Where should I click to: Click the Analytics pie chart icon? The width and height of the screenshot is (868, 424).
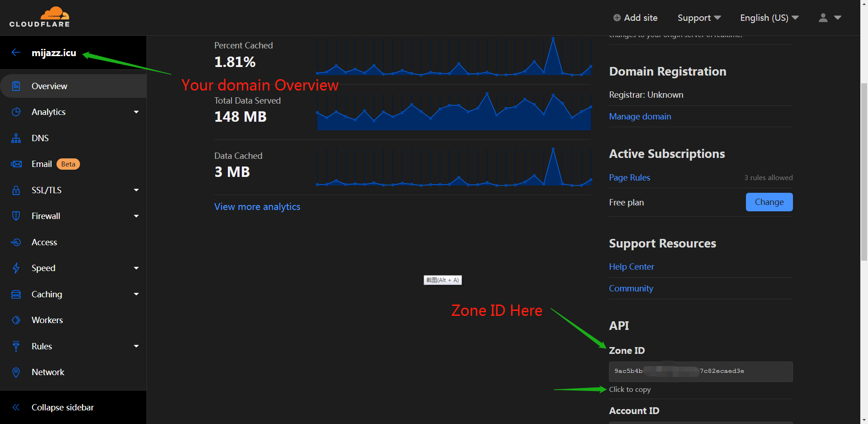pos(16,112)
